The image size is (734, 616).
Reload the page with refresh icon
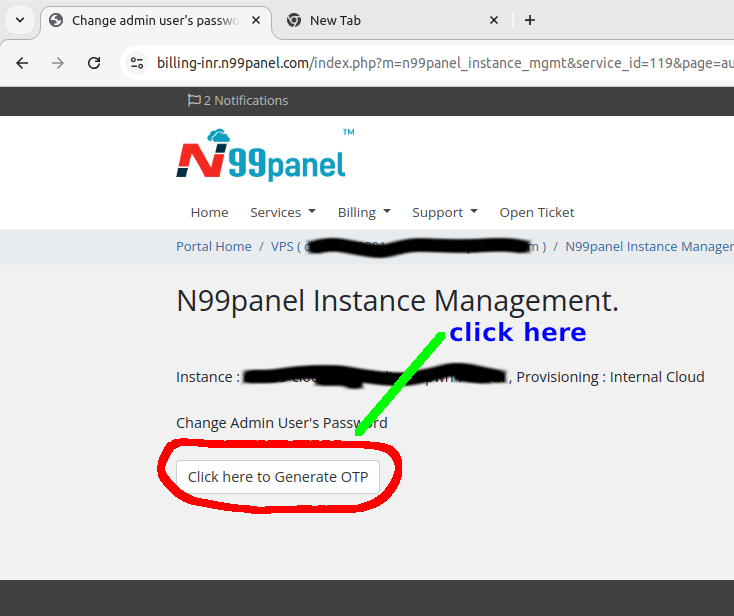coord(94,63)
